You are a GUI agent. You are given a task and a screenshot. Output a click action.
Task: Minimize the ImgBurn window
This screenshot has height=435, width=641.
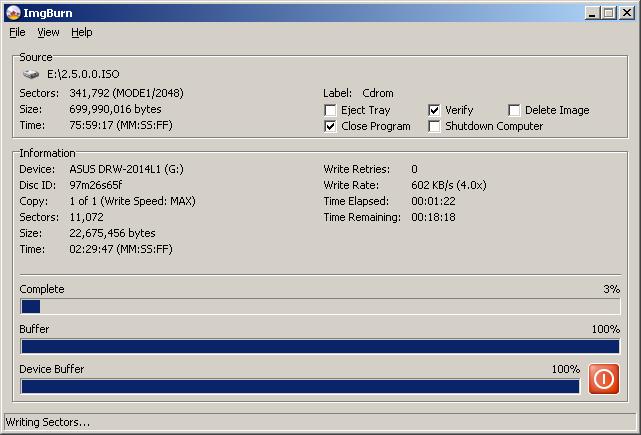[x=591, y=13]
